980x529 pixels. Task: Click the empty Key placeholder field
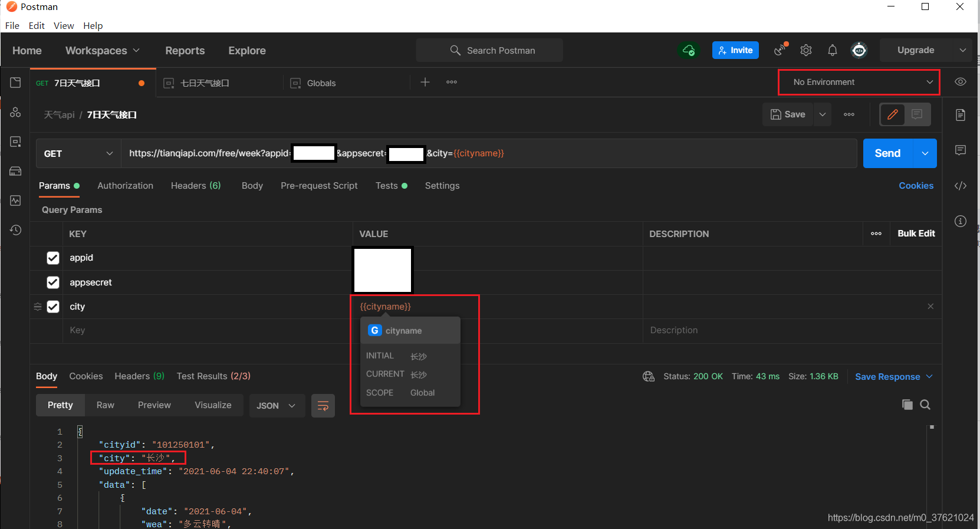click(x=206, y=330)
